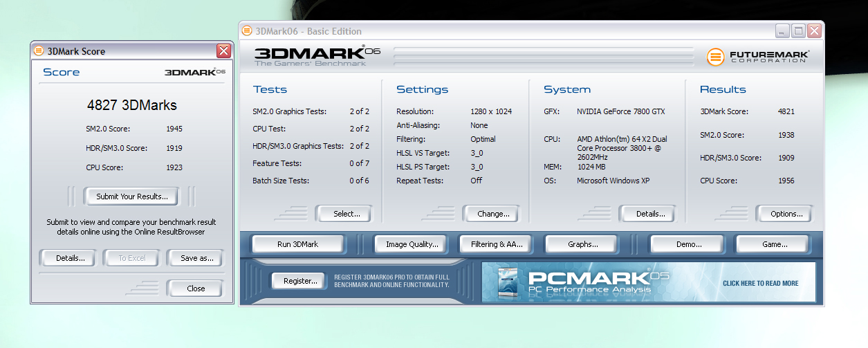
Task: Click Results HDR/SM3.0 Score value 1909
Action: point(786,158)
